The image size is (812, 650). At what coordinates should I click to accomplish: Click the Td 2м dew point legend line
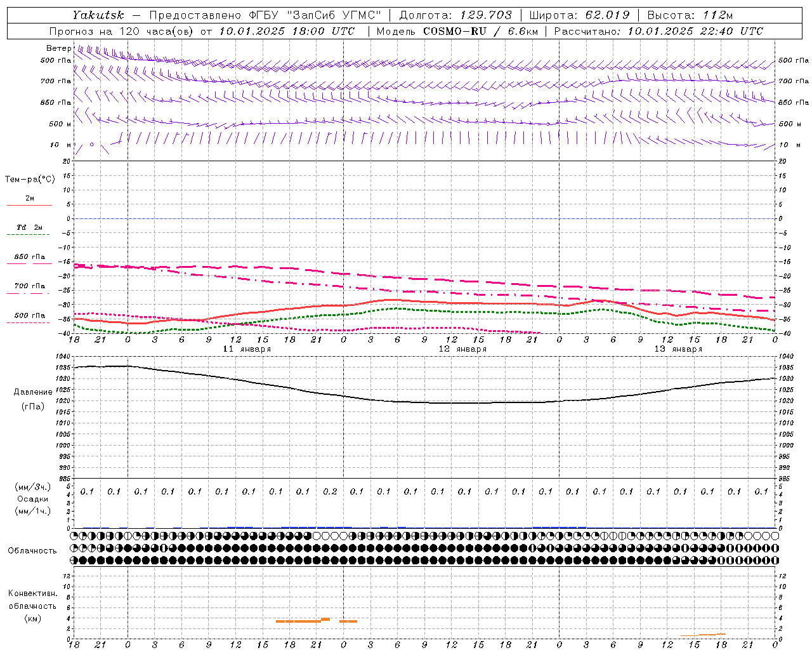coord(29,234)
